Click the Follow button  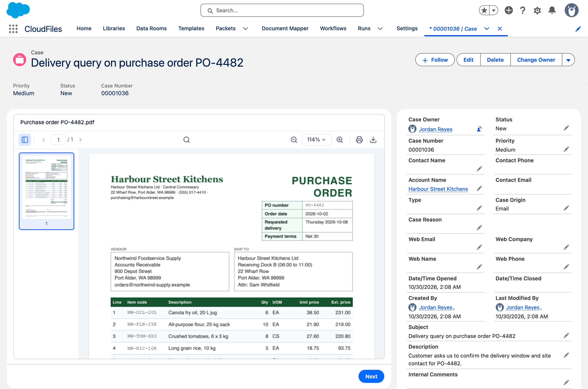pyautogui.click(x=435, y=60)
